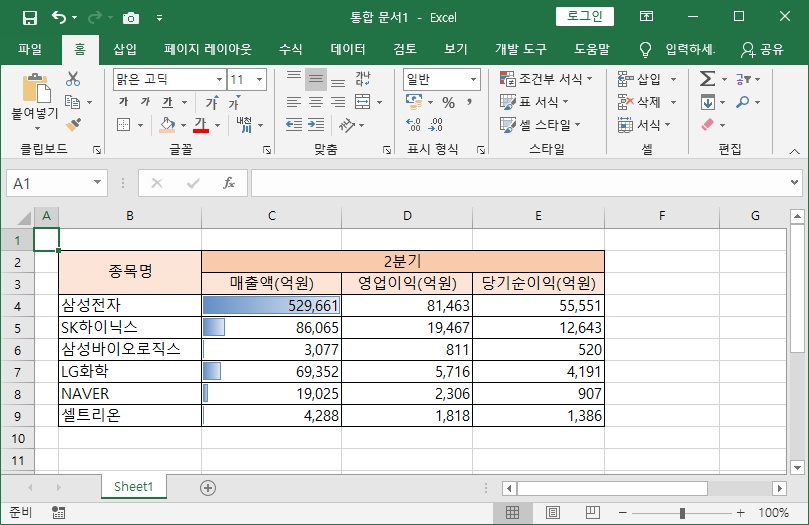Click the Decrease Indent icon

(x=294, y=124)
